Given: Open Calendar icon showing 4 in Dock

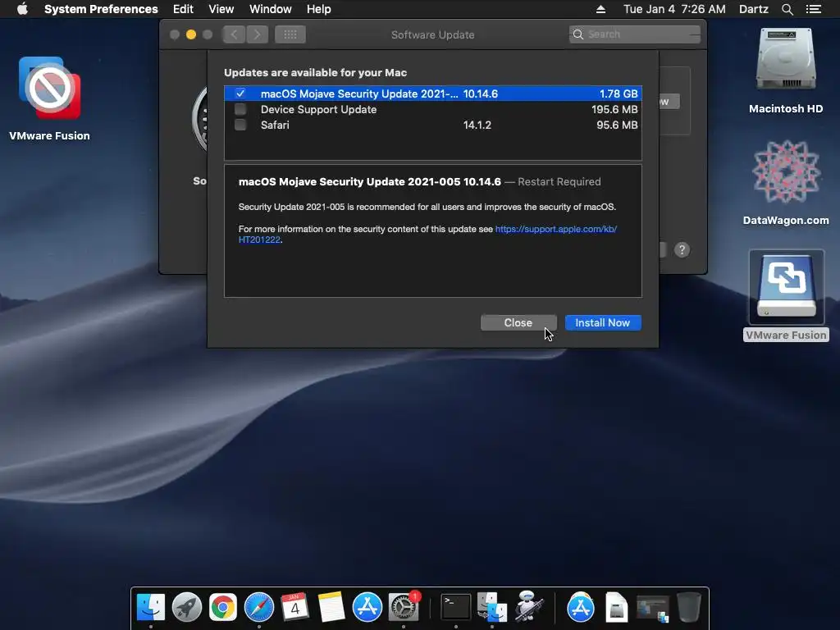Looking at the screenshot, I should (294, 607).
